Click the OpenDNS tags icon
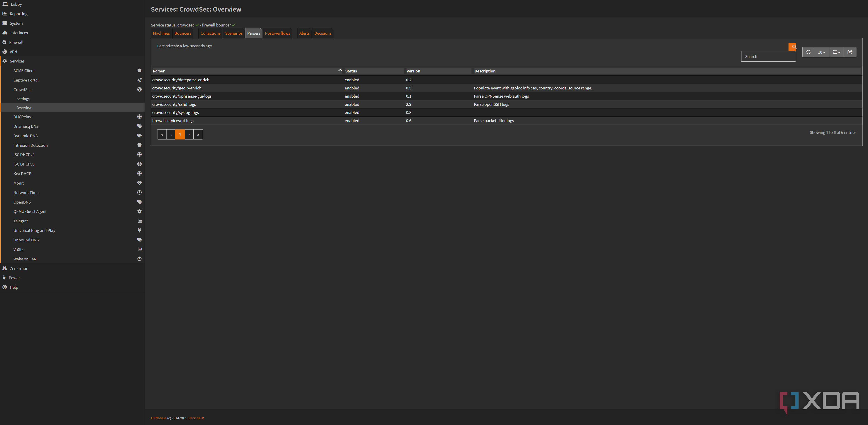 tap(140, 202)
